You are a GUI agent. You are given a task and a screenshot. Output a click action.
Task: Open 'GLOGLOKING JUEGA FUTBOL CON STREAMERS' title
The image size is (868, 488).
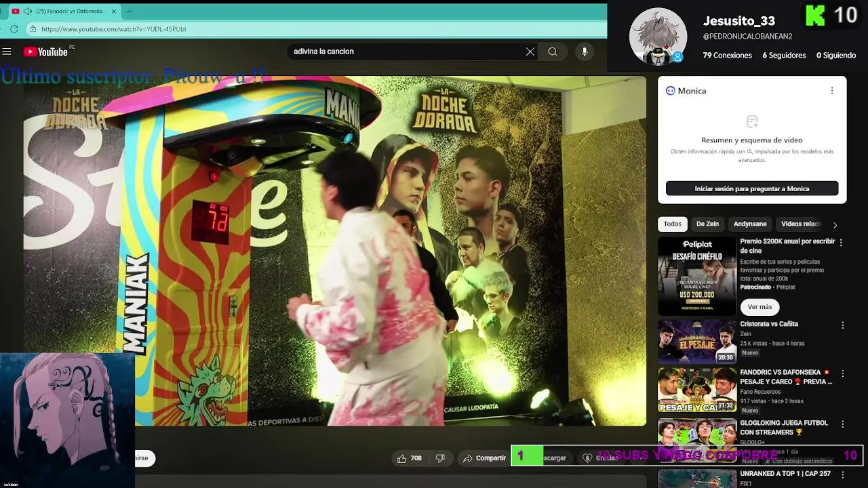point(784,427)
